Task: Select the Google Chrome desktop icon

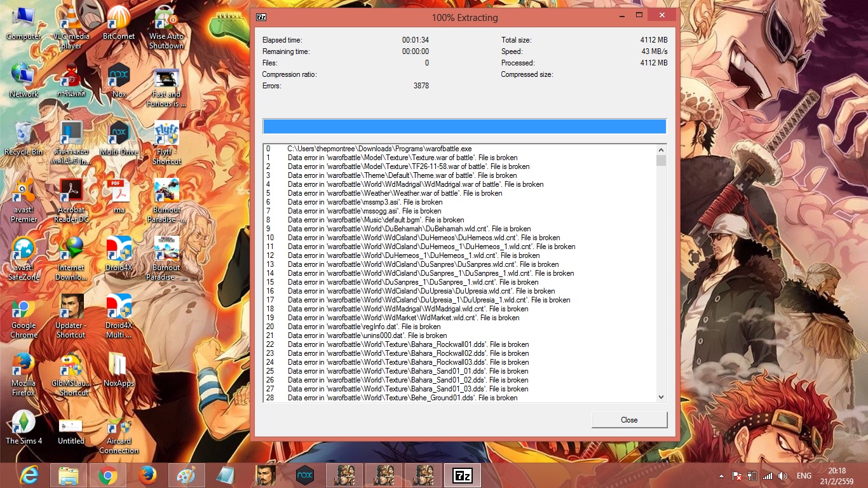Action: click(x=24, y=316)
